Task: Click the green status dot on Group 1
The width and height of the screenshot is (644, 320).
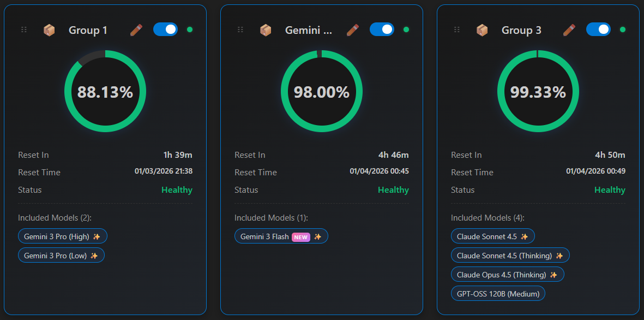Action: pos(190,29)
